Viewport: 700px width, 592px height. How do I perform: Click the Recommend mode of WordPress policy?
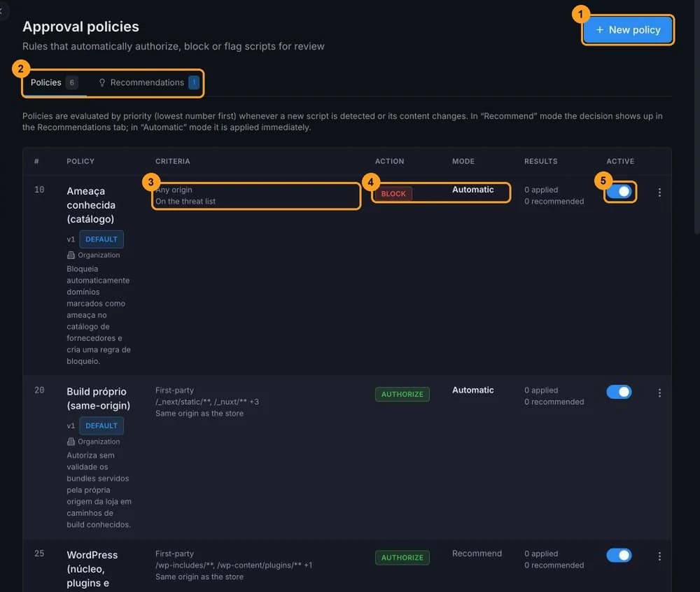pos(477,554)
